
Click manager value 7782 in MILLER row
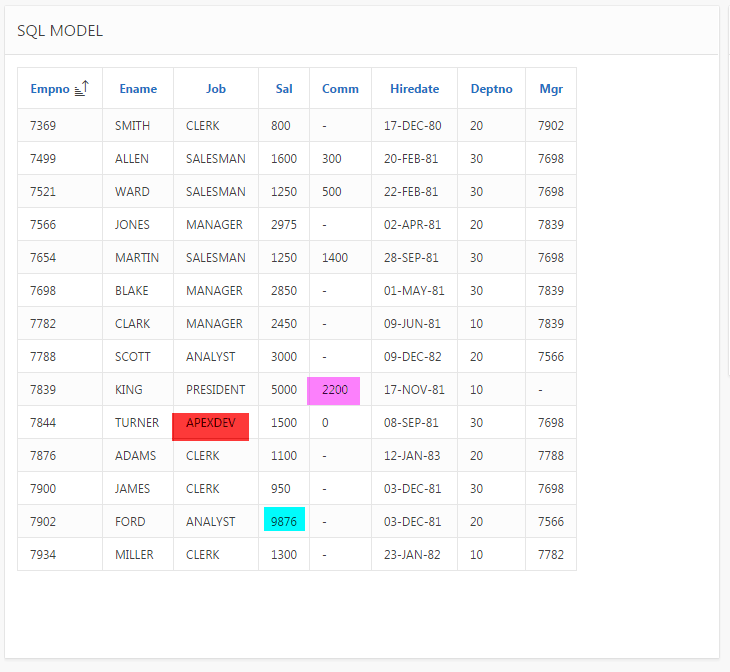(x=551, y=555)
